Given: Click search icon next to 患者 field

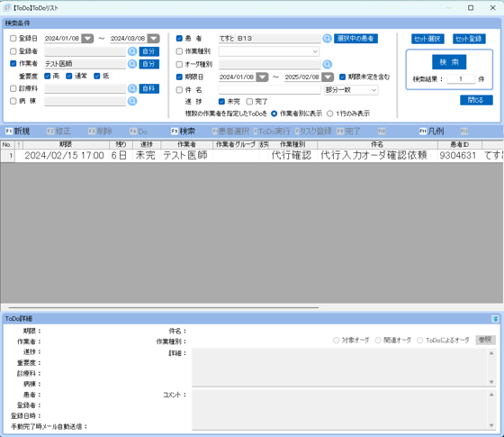Looking at the screenshot, I should (328, 38).
